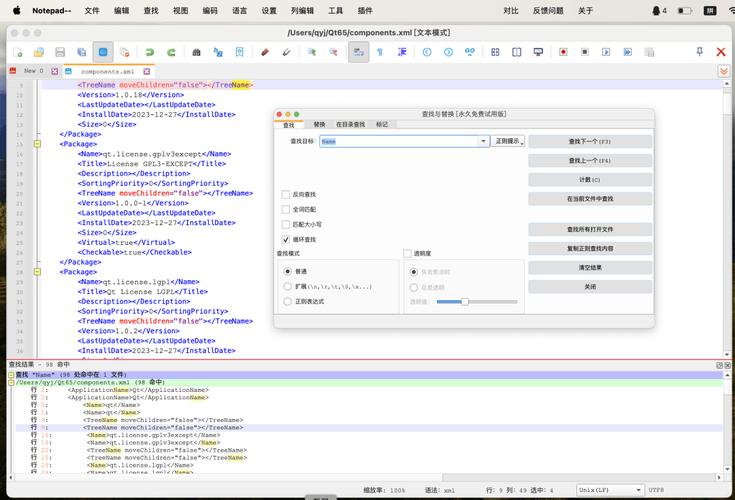Enable the 匹配大小写 checkbox
This screenshot has width=735, height=500.
[x=286, y=225]
